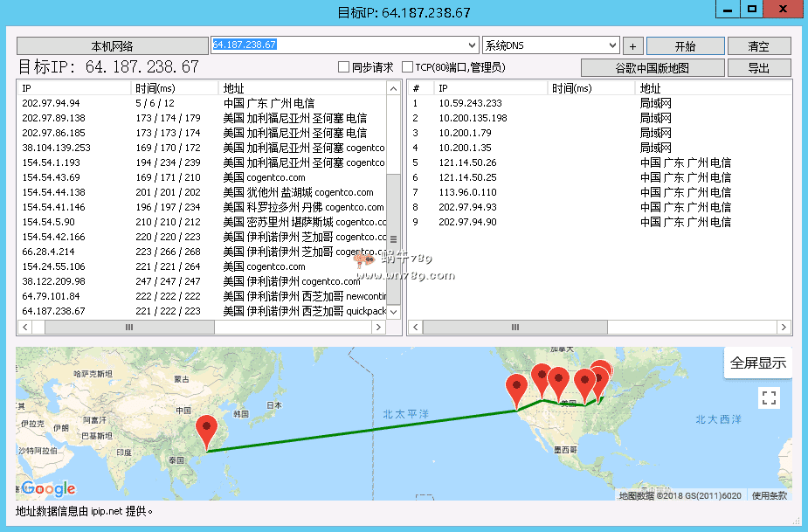Sort by 时间(ms) column header in left list
The height and width of the screenshot is (532, 808).
(174, 88)
